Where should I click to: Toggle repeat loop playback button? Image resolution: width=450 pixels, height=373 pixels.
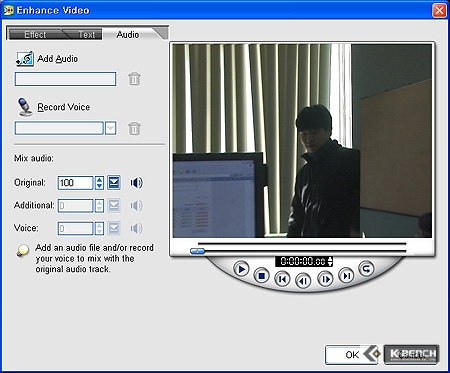tap(366, 269)
